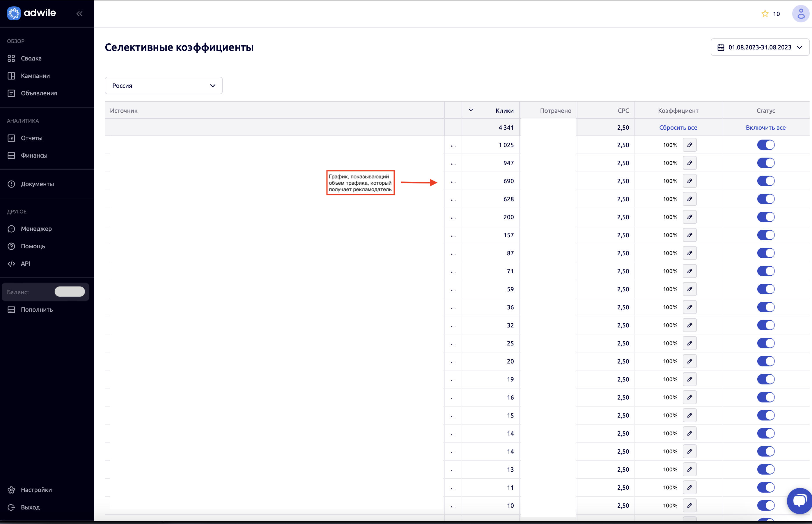812x524 pixels.
Task: Click the total clicks value 4 341
Action: (506, 128)
